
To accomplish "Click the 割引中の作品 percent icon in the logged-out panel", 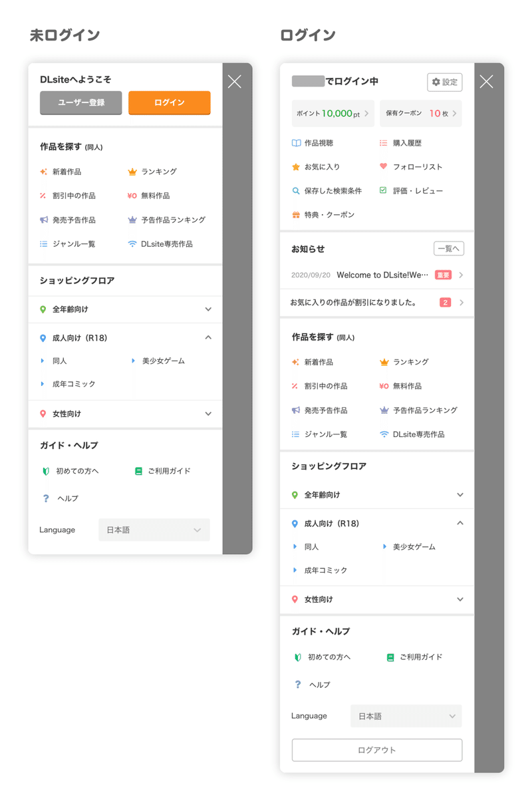I will 43,196.
